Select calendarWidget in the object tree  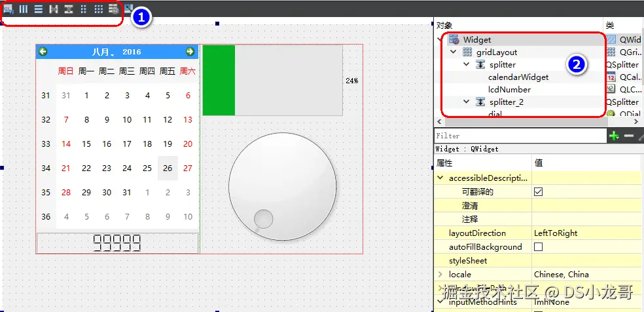point(518,77)
